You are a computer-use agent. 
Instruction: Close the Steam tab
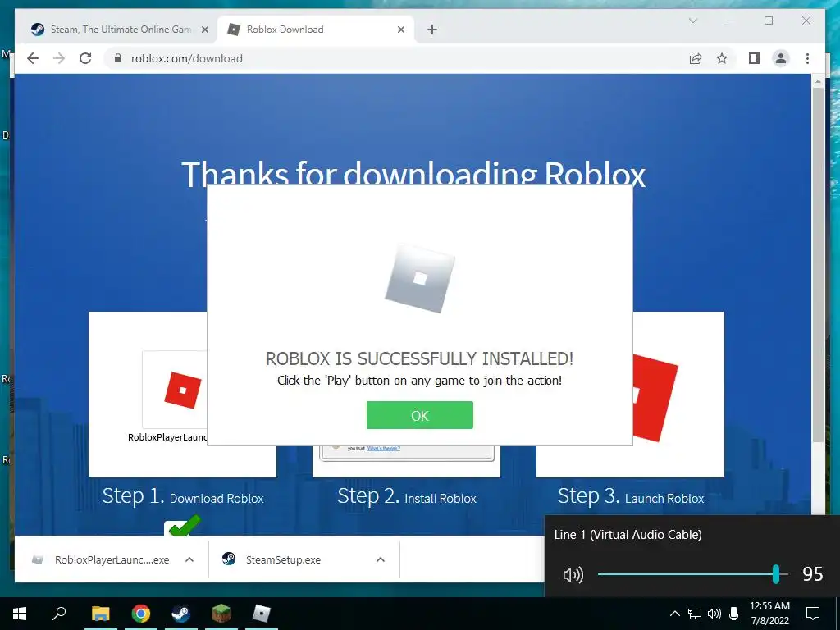click(x=204, y=30)
